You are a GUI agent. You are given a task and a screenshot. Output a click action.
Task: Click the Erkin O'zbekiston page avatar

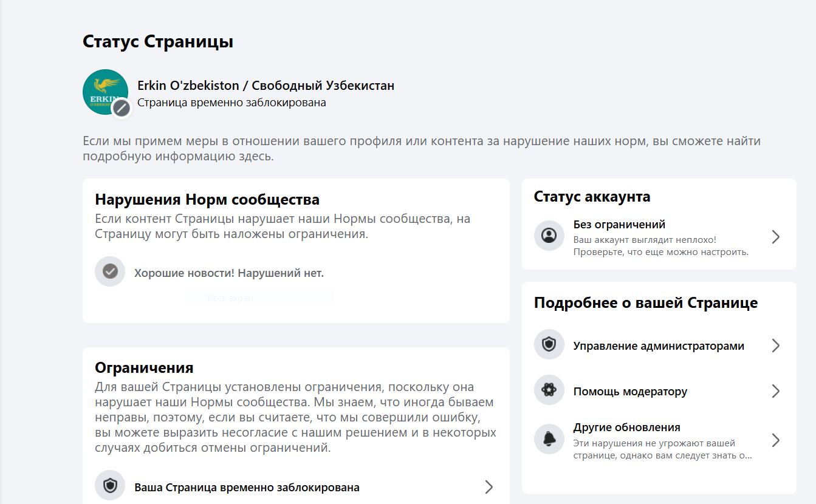[x=105, y=91]
